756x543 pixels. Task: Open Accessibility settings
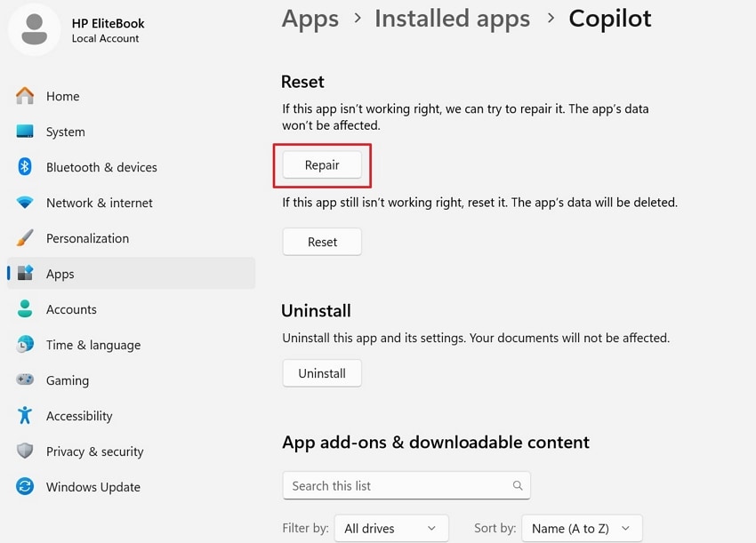(79, 416)
